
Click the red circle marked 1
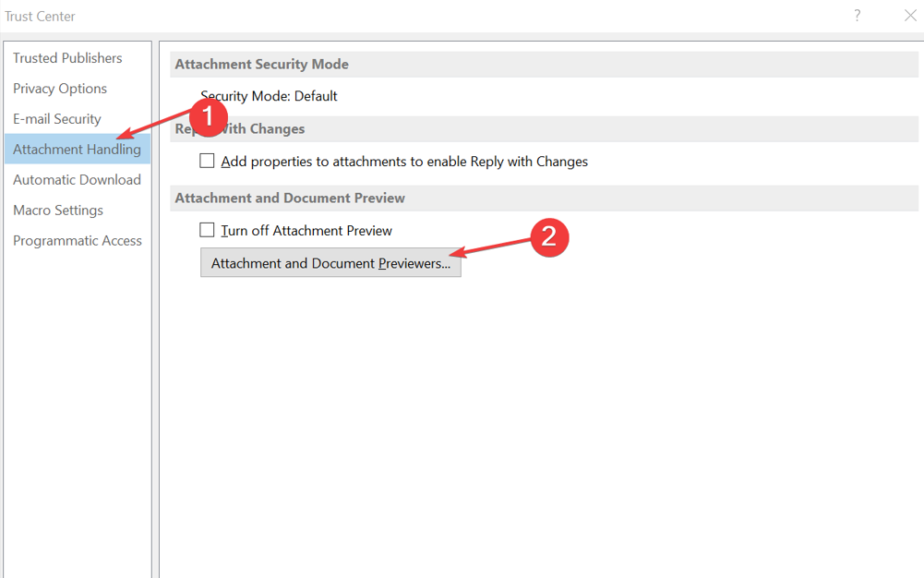tap(208, 116)
